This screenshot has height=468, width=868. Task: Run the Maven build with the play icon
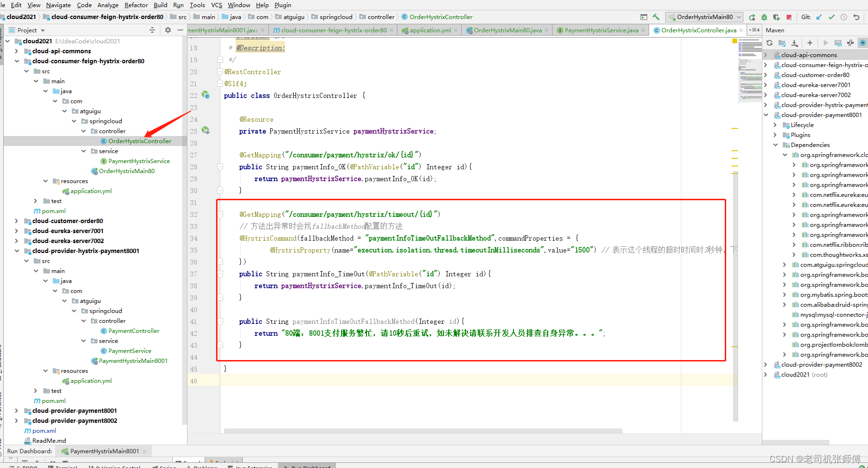[x=826, y=43]
